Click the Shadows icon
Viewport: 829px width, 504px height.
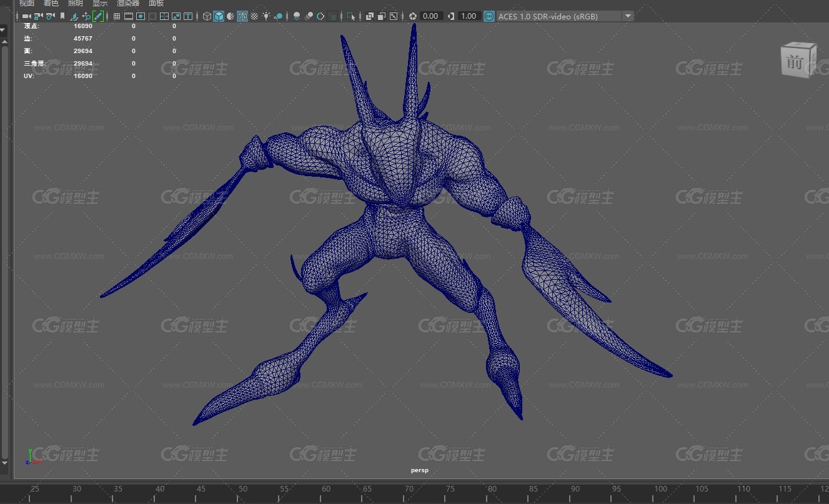(x=278, y=16)
